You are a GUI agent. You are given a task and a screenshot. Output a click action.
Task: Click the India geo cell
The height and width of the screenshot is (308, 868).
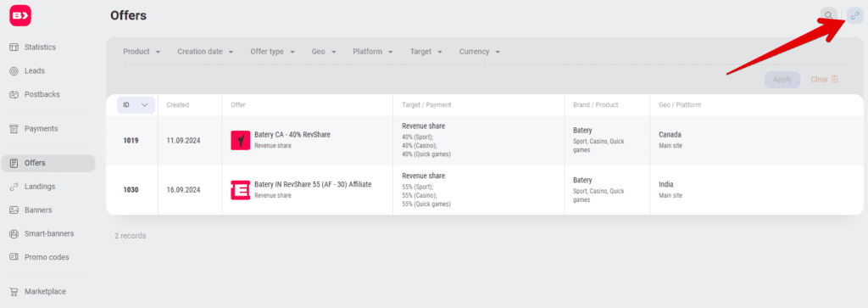666,184
